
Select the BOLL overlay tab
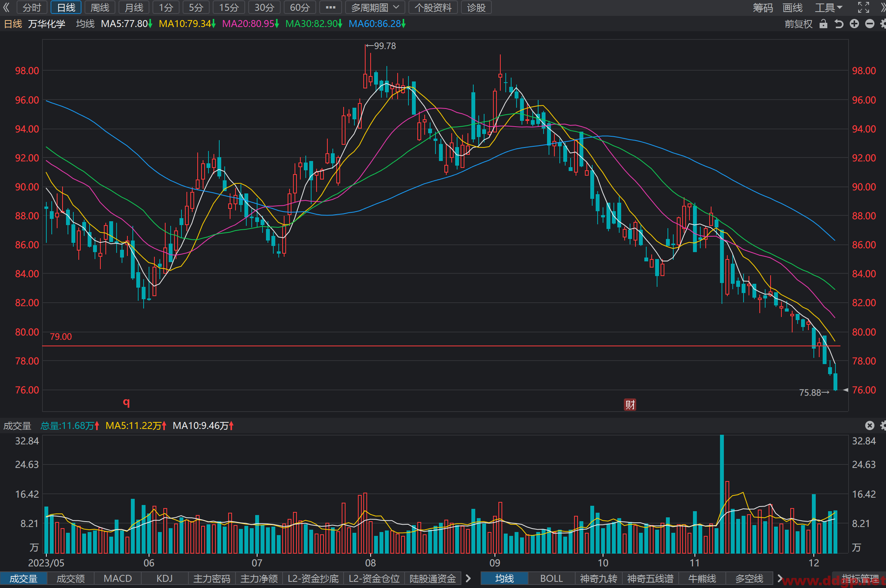pos(551,578)
